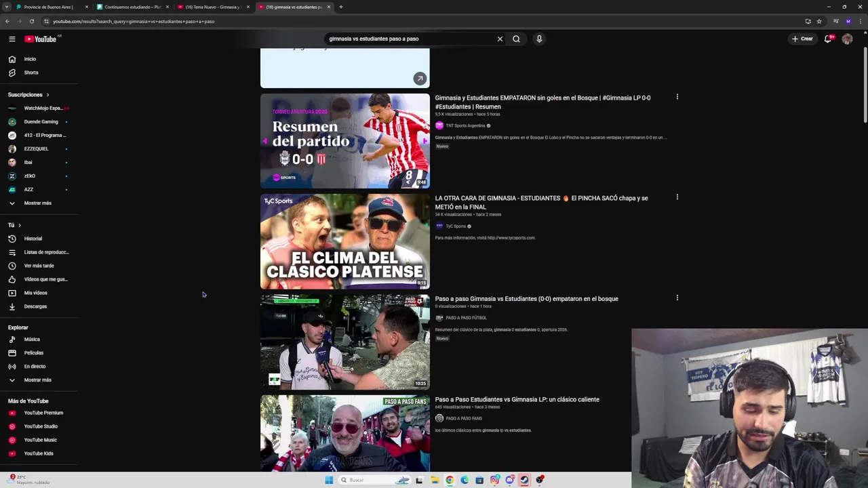868x488 pixels.
Task: Expand the Tú section header
Action: click(14, 225)
